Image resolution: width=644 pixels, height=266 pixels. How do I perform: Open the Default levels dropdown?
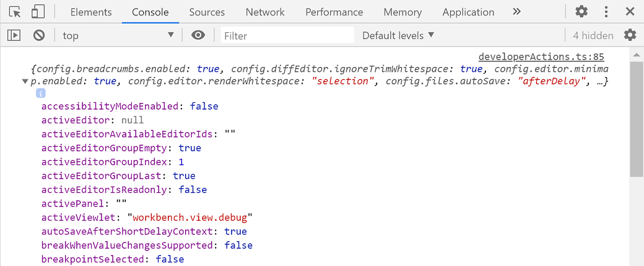click(398, 35)
